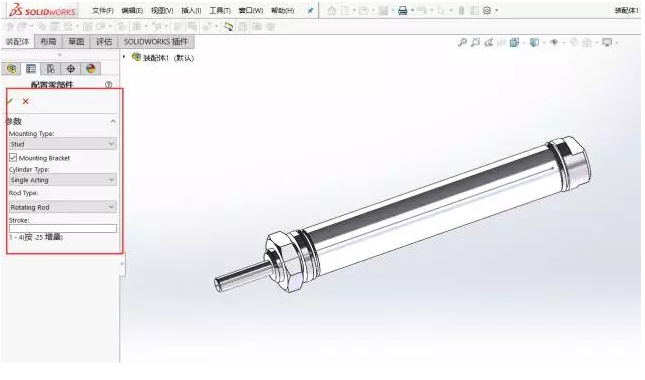Click the zoom to fit magnifier icon
This screenshot has width=645, height=380.
[462, 42]
